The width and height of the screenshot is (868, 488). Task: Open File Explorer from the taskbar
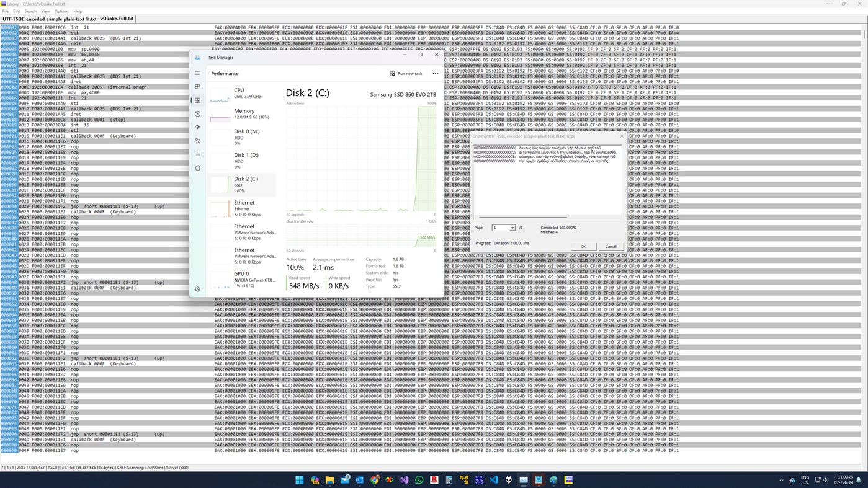coord(329,480)
